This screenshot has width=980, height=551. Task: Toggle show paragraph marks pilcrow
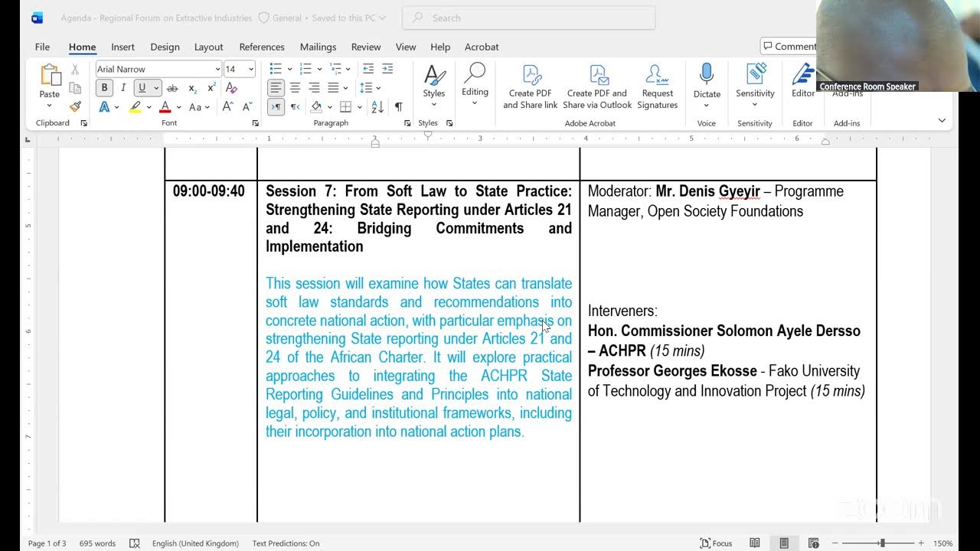398,106
